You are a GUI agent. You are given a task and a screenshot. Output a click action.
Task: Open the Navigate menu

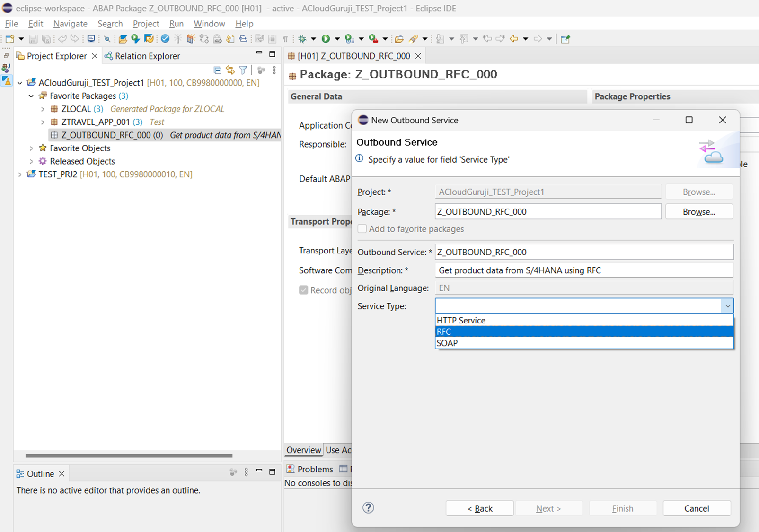(x=70, y=24)
